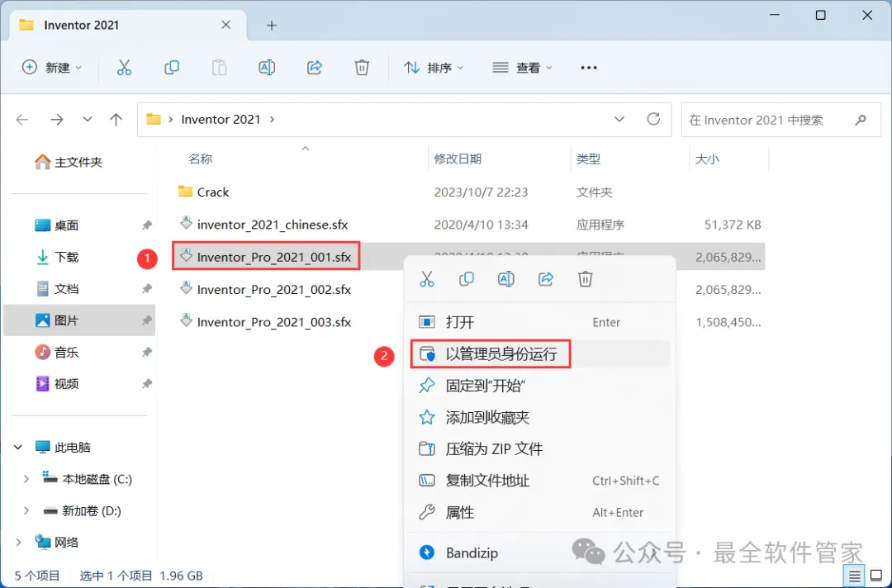Viewport: 892px width, 588px height.
Task: Open the recent locations dropdown arrow
Action: 87,120
